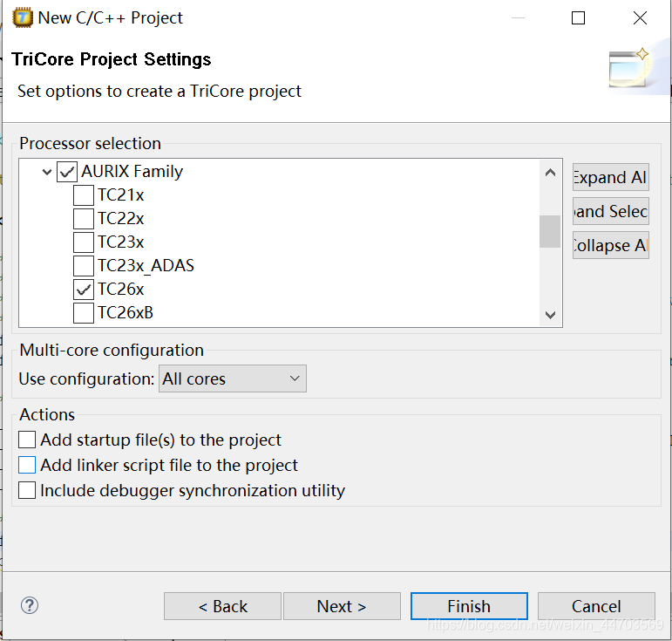The image size is (672, 641).
Task: Proceed with the Next button
Action: pyautogui.click(x=342, y=606)
